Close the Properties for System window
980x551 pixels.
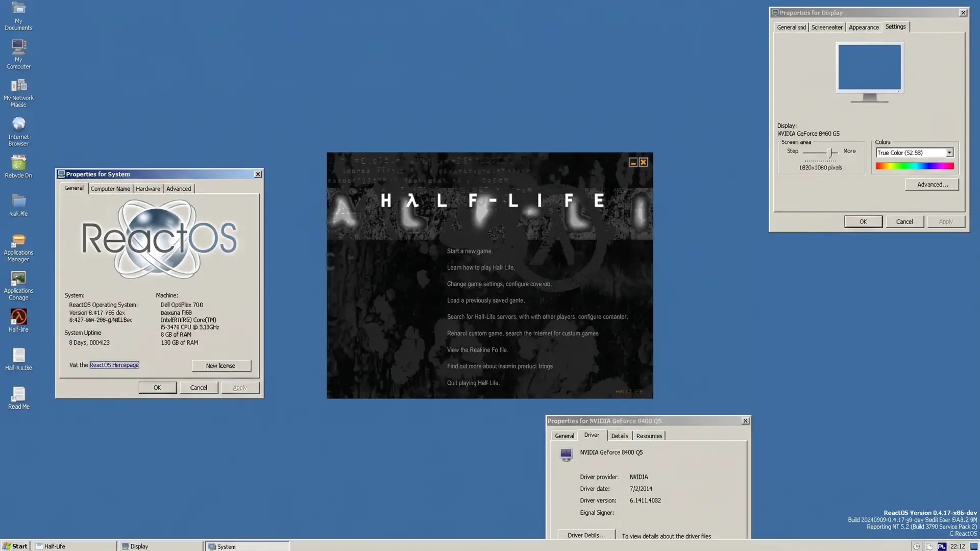point(258,174)
